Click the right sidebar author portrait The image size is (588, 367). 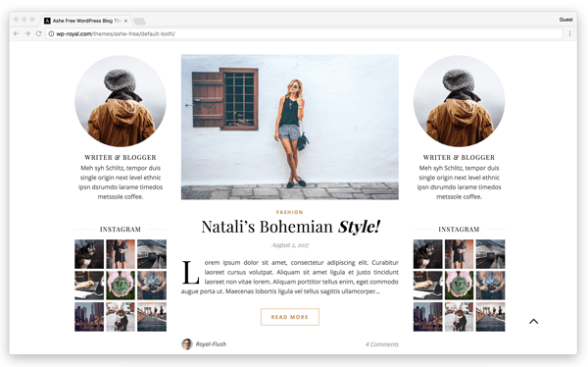click(x=459, y=101)
